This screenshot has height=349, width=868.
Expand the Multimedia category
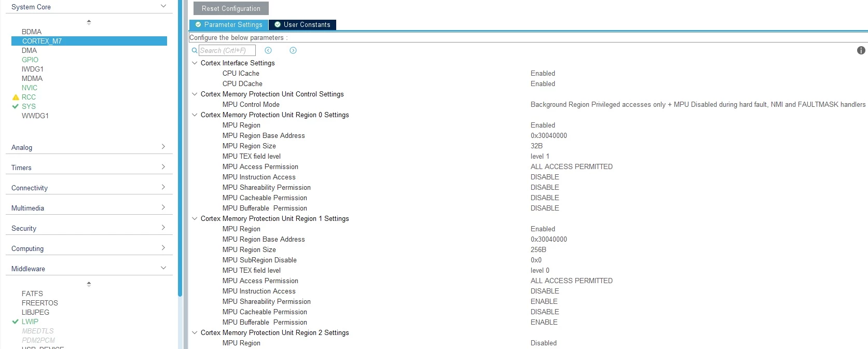(x=163, y=207)
